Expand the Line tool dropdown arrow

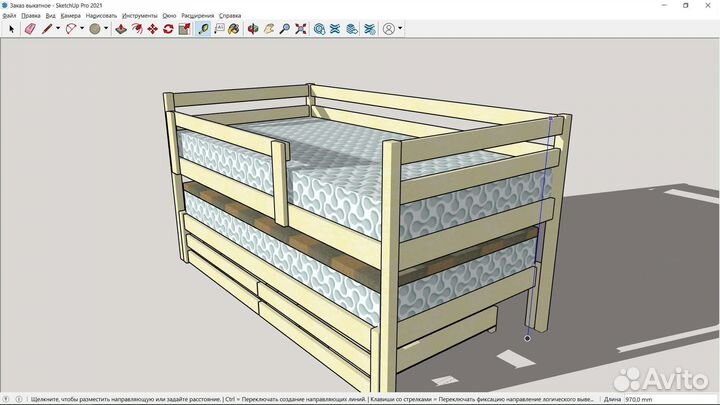pyautogui.click(x=58, y=29)
